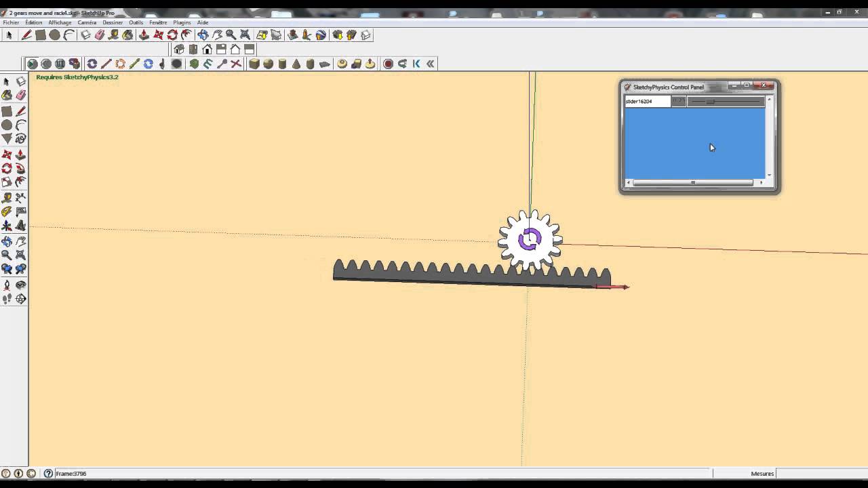Viewport: 868px width, 488px height.
Task: Select the Polygon tool in left toolbar
Action: tap(7, 138)
